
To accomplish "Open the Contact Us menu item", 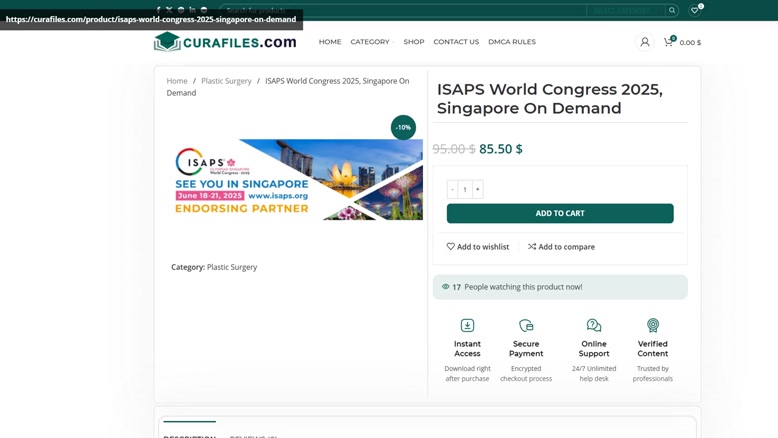I will tap(456, 42).
